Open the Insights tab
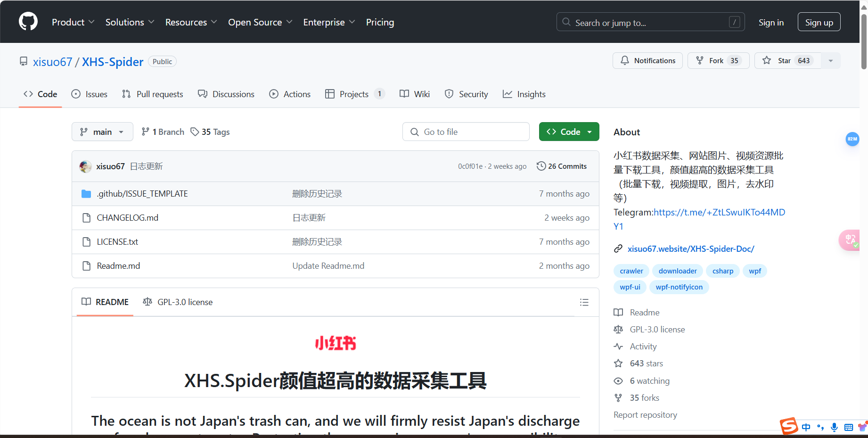Viewport: 868px width, 438px height. [524, 94]
